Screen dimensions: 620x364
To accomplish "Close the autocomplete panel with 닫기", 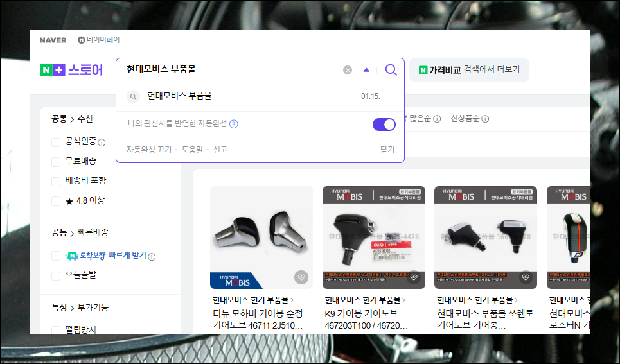I will tap(387, 150).
